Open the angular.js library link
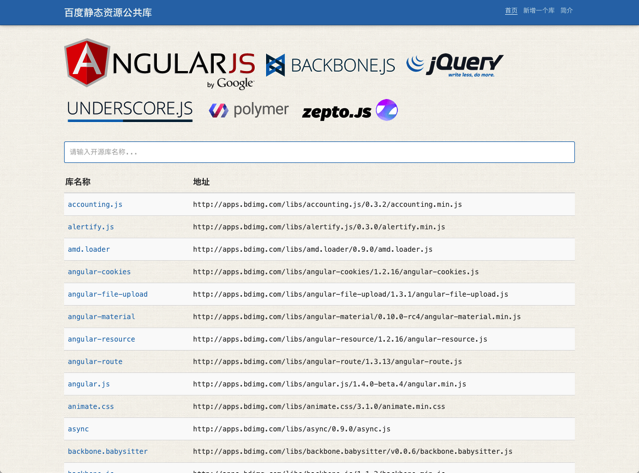 click(88, 384)
